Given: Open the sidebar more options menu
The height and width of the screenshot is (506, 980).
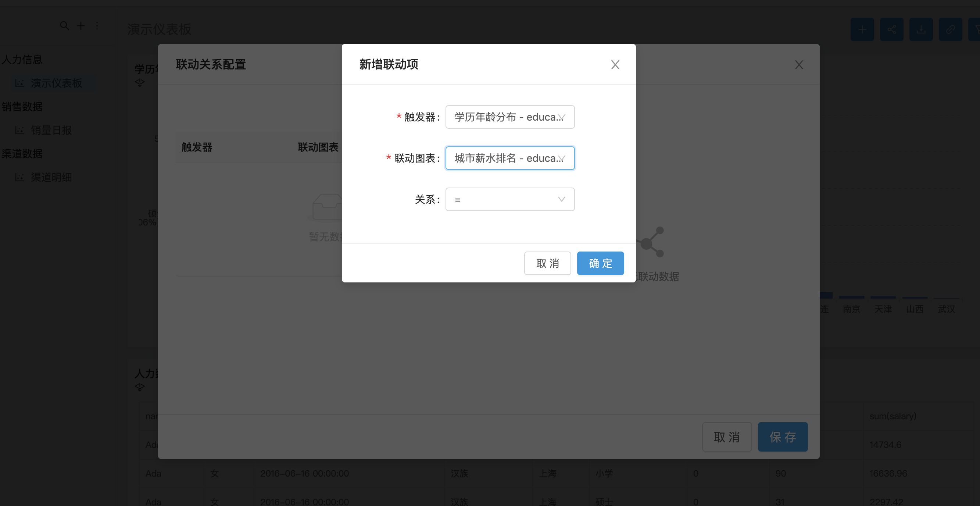Looking at the screenshot, I should coord(97,26).
